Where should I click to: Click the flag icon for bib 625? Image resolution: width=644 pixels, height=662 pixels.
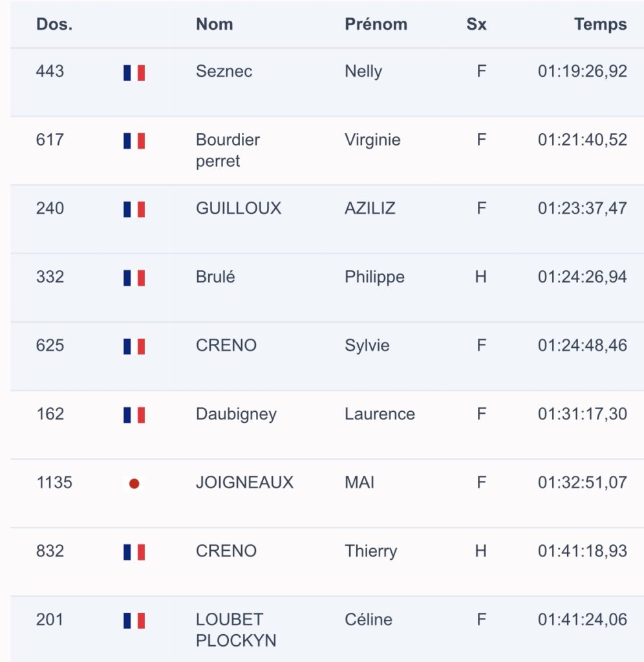[134, 347]
